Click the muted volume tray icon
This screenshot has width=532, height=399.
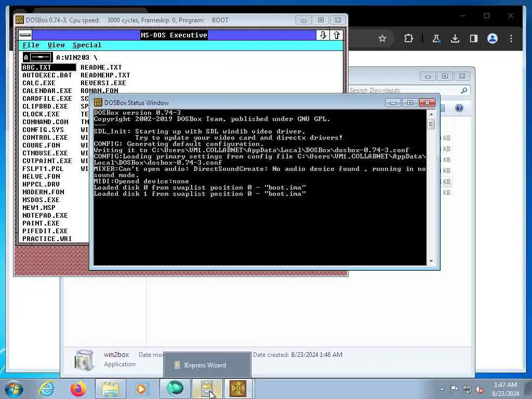pos(480,390)
